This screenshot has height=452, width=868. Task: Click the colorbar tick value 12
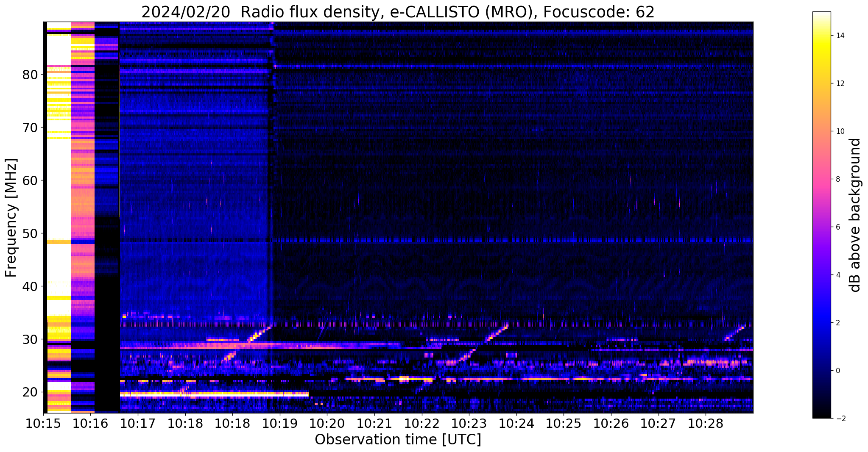(x=840, y=83)
